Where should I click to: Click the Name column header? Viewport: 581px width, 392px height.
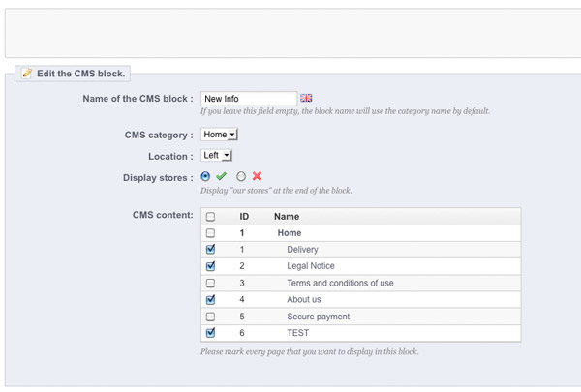(287, 217)
